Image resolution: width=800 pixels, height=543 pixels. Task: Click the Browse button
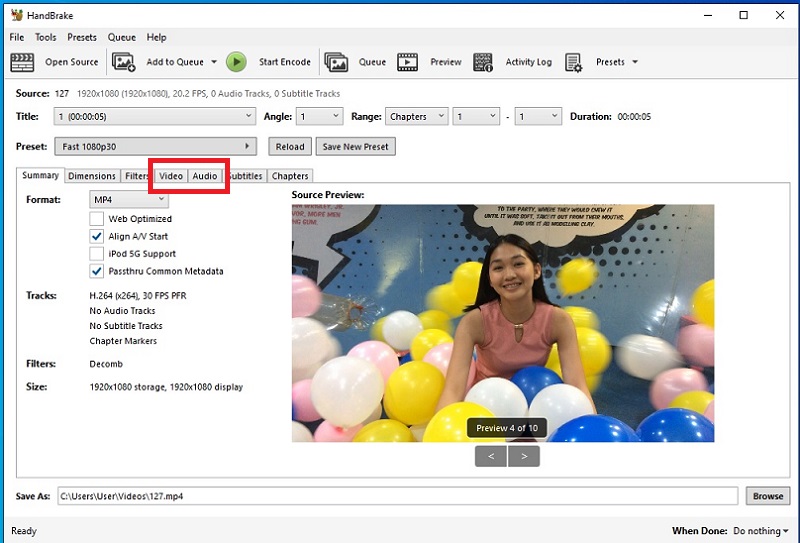768,496
